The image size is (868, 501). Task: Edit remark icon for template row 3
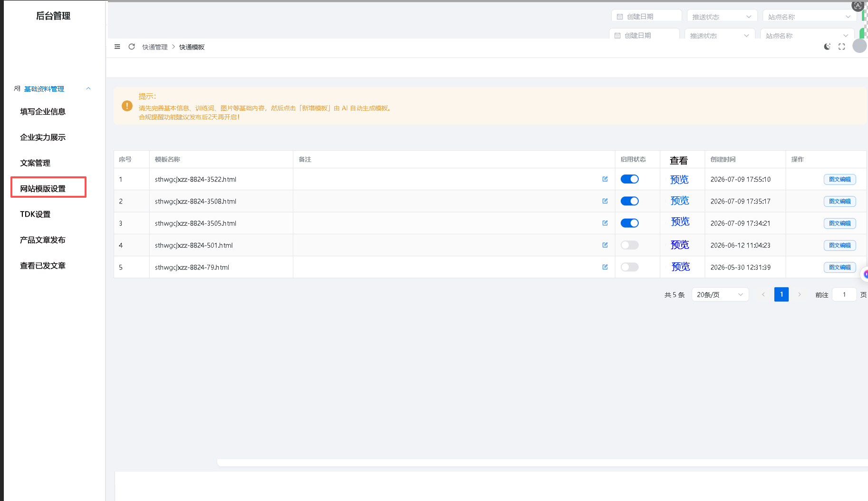coord(605,223)
